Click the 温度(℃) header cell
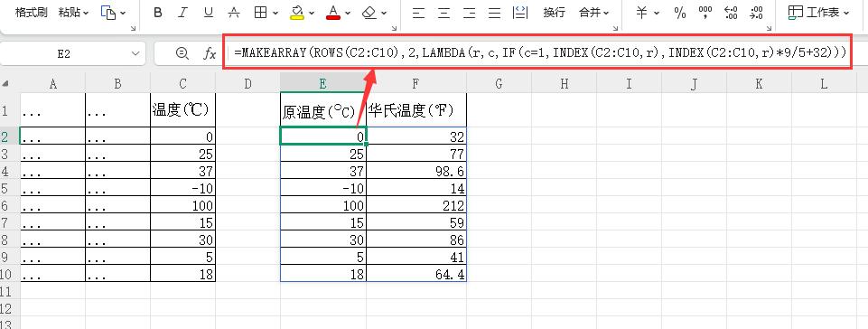 (182, 109)
